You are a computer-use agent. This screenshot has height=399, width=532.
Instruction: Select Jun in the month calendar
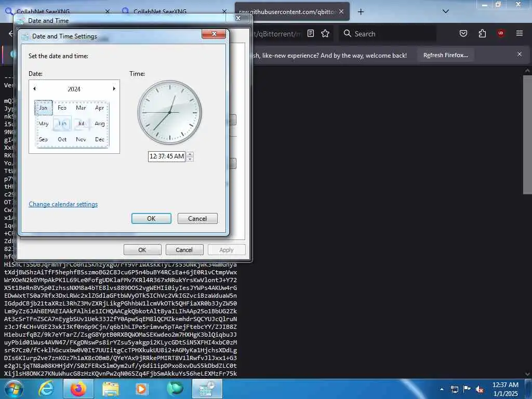pyautogui.click(x=62, y=124)
